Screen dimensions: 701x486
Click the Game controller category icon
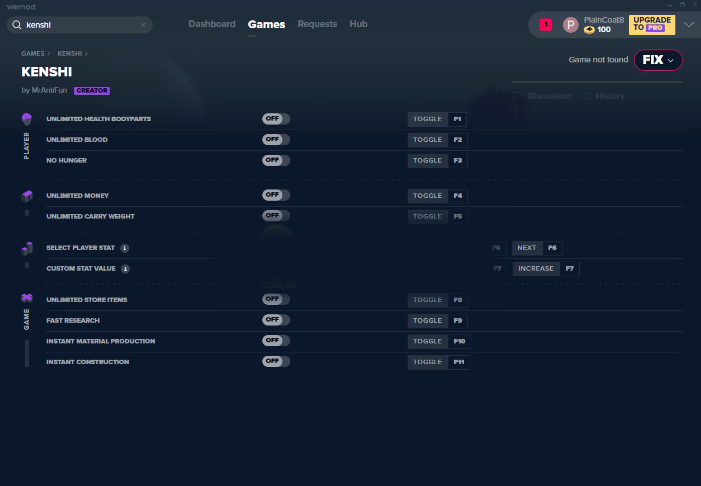point(27,298)
